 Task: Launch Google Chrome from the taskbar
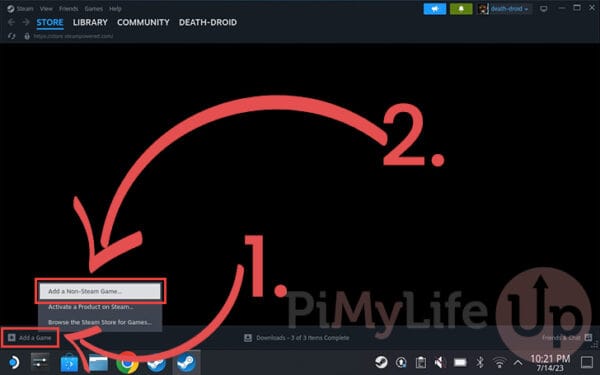click(127, 362)
